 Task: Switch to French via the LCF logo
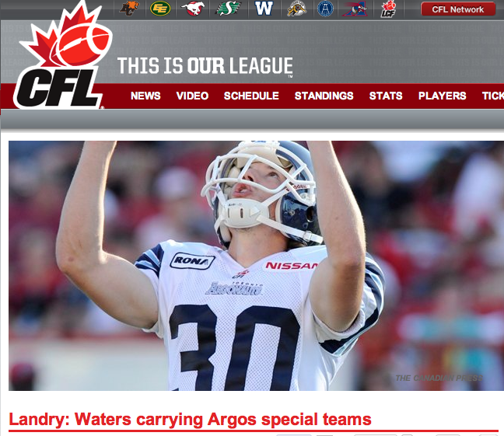[x=388, y=9]
